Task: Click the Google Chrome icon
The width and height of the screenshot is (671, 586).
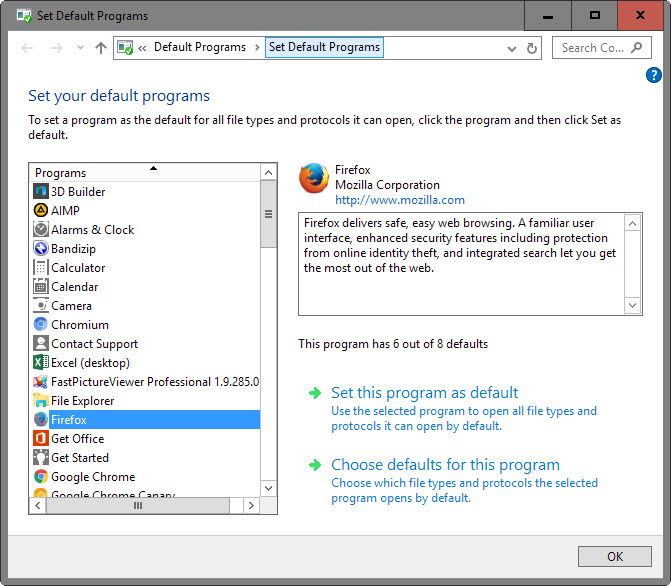Action: click(41, 476)
